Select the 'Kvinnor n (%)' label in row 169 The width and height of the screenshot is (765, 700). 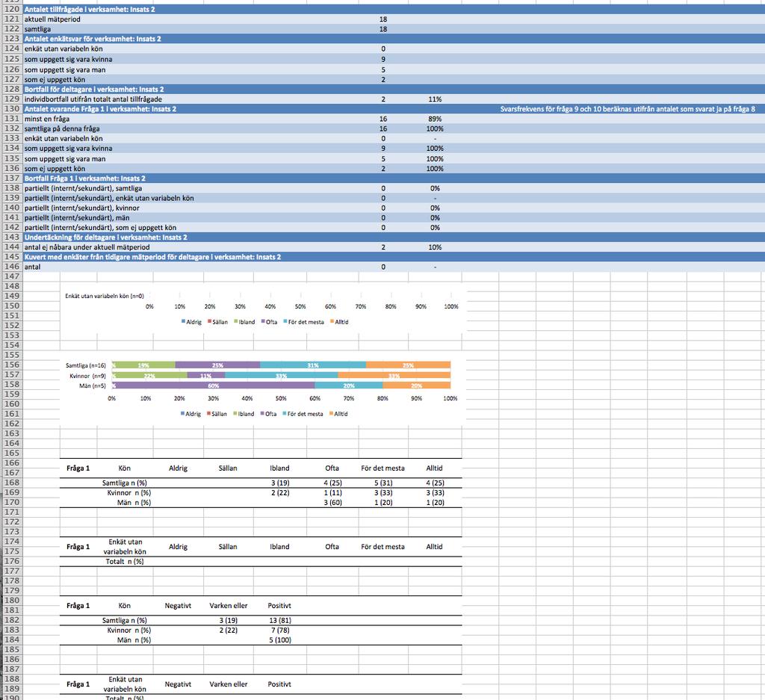(x=128, y=492)
